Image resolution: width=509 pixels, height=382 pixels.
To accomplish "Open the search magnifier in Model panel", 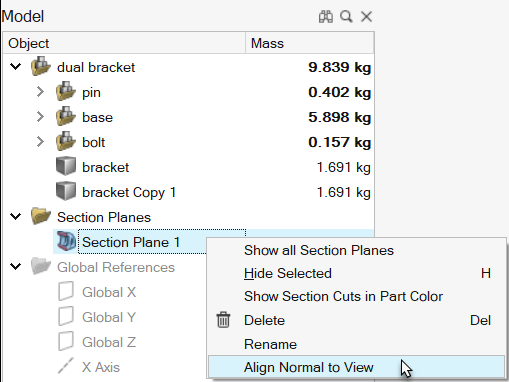I will [x=346, y=16].
